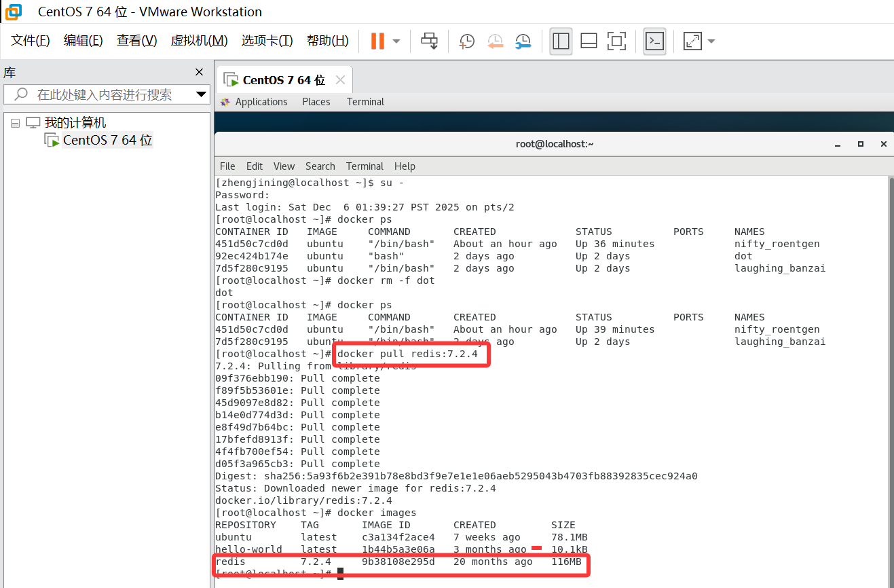Toggle the thumbnail bar view icon
Screen dimensions: 894x588
[x=589, y=41]
